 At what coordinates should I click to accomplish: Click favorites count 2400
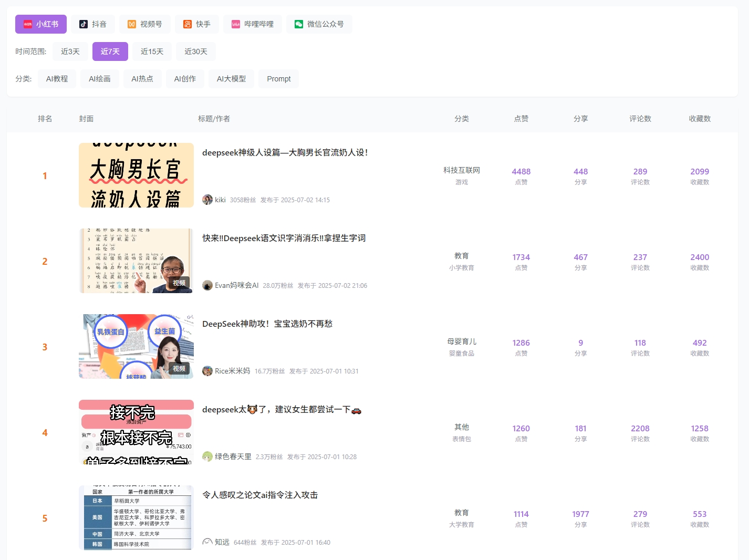click(x=700, y=257)
